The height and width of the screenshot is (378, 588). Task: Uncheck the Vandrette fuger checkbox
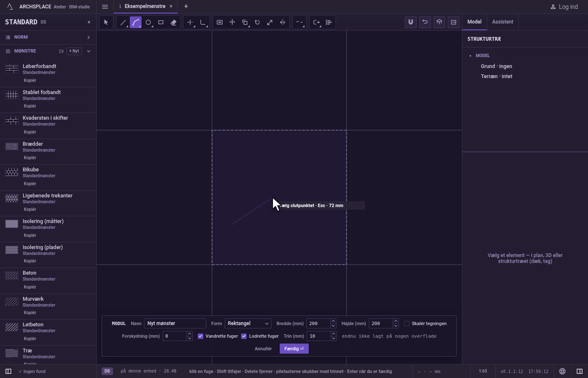(x=201, y=336)
